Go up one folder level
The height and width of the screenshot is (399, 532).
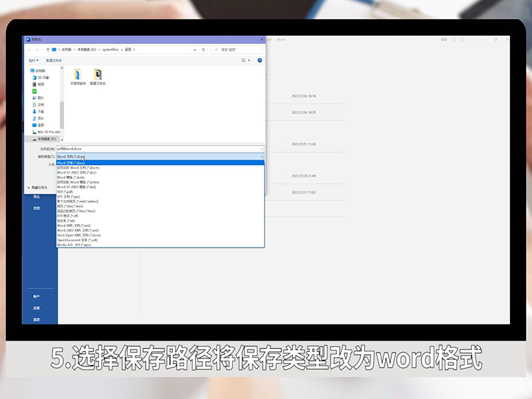pyautogui.click(x=48, y=49)
